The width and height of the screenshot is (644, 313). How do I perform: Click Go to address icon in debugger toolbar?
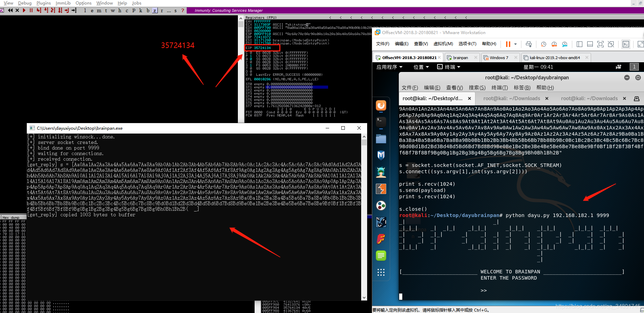[x=74, y=10]
